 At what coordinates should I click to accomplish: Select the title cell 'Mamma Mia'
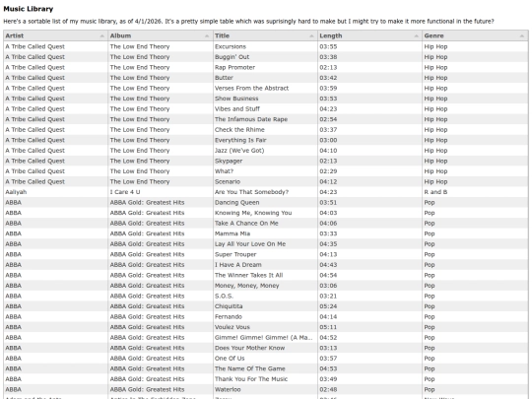click(x=265, y=233)
